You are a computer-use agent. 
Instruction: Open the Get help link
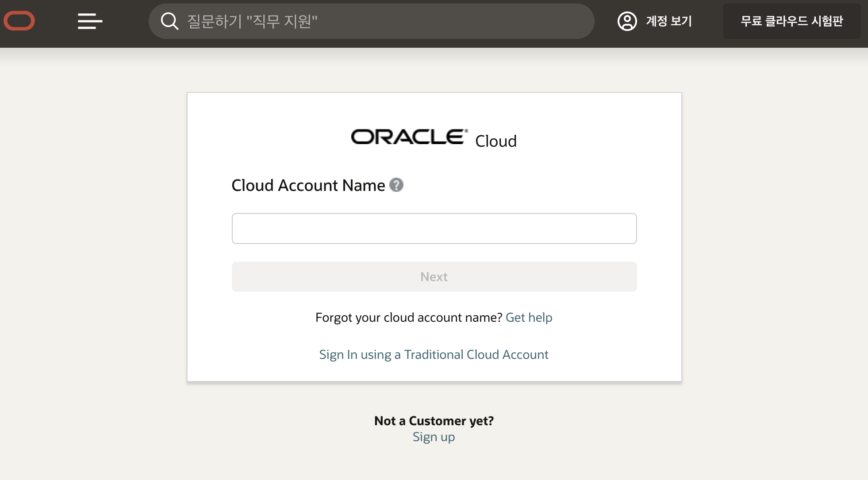(x=529, y=317)
